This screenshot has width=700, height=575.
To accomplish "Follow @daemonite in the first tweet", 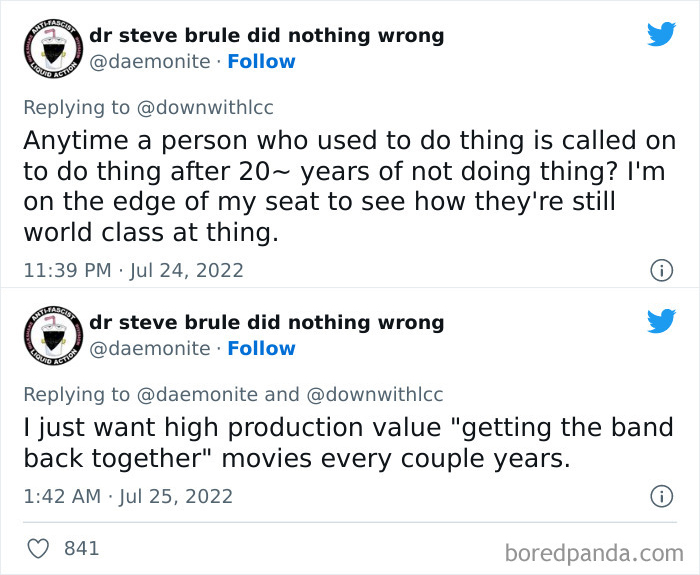I will 261,62.
